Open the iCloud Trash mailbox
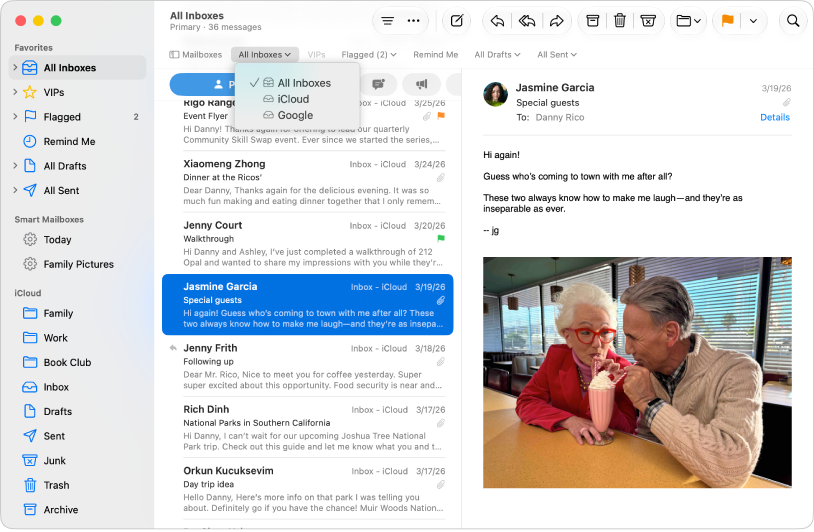Image resolution: width=814 pixels, height=532 pixels. click(x=78, y=485)
